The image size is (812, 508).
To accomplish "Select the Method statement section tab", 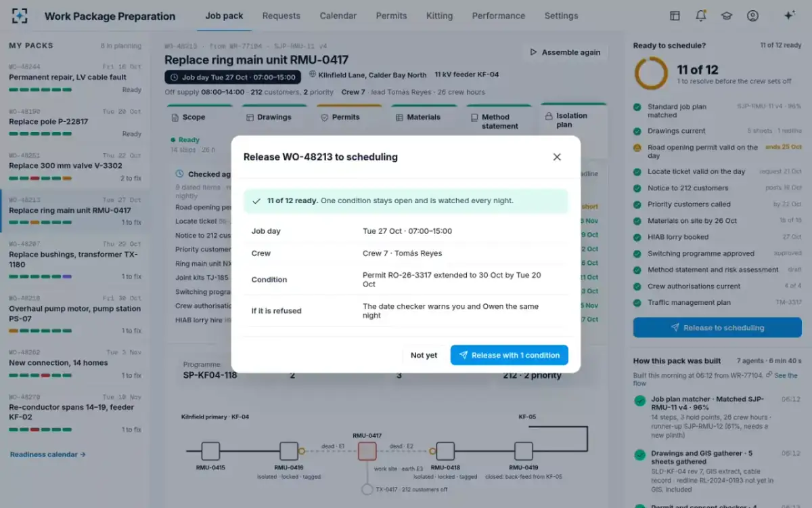I will [x=499, y=121].
